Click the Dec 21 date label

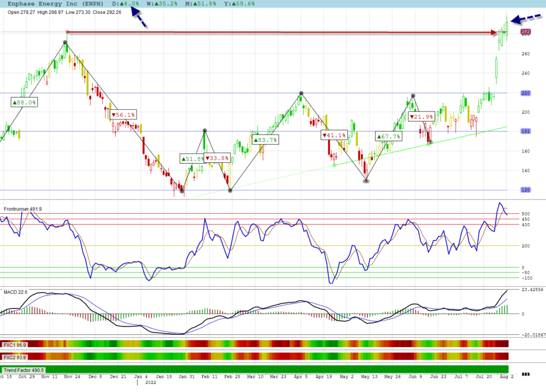pyautogui.click(x=118, y=377)
